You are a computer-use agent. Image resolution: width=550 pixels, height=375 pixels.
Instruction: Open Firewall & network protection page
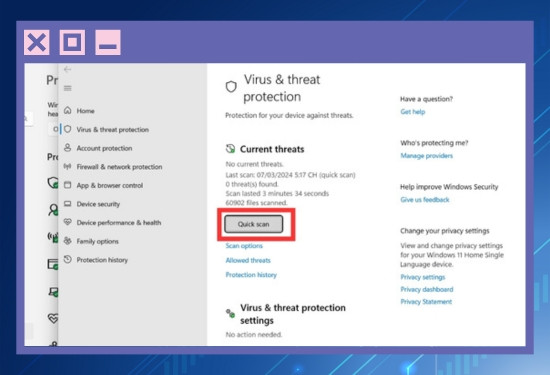tap(119, 167)
